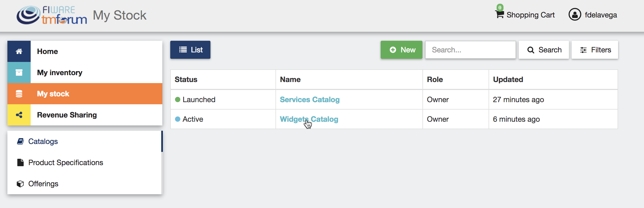Select the My inventory archive icon
Image resolution: width=644 pixels, height=208 pixels.
(19, 73)
